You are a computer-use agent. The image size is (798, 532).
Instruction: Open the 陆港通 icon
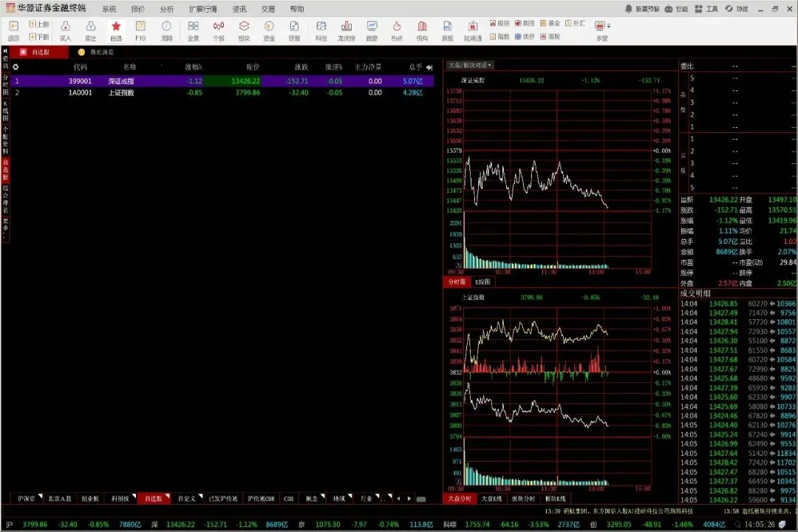(x=473, y=30)
